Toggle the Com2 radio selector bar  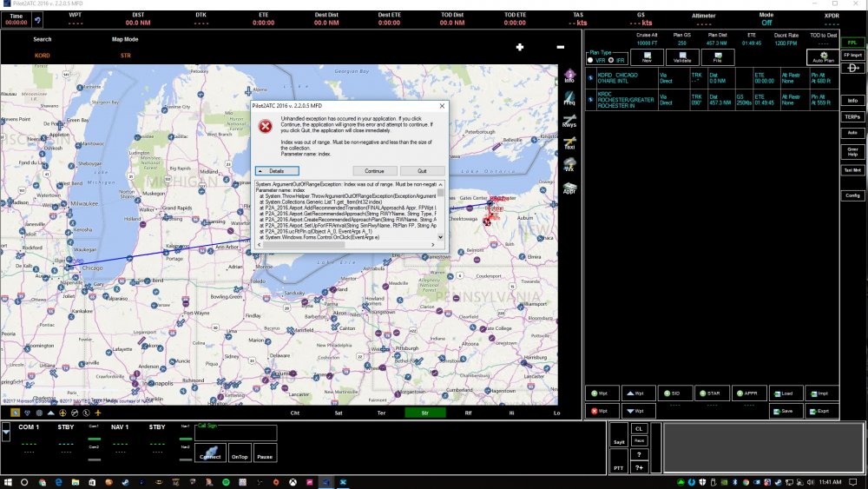[x=94, y=459]
